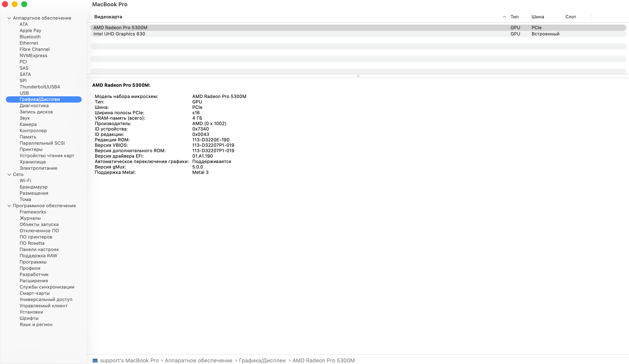Open Wi-Fi under the Сеть section
The height and width of the screenshot is (364, 629).
[x=25, y=181]
